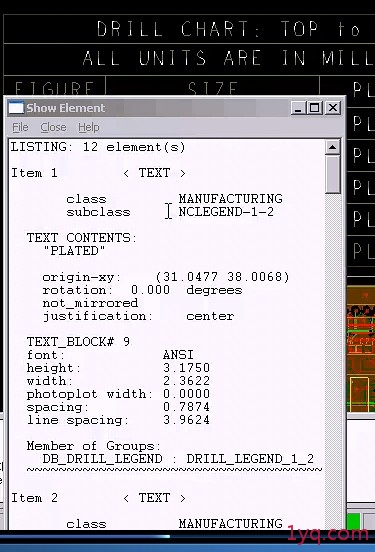Close the Show Element window
The width and height of the screenshot is (375, 552).
pos(333,108)
